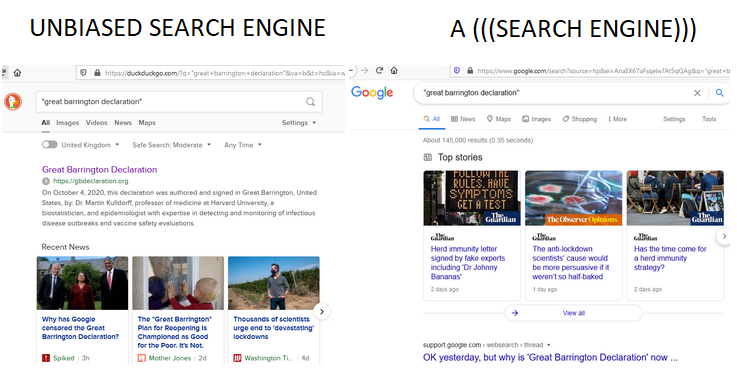Switch to the Google Shopping tab
The height and width of the screenshot is (369, 737).
(580, 119)
